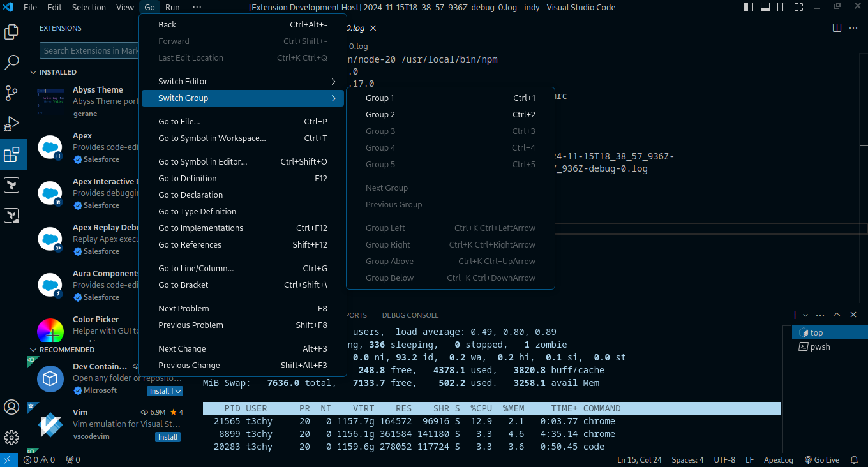The height and width of the screenshot is (467, 868).
Task: Open the first Terraform icon in activity bar
Action: (x=11, y=185)
